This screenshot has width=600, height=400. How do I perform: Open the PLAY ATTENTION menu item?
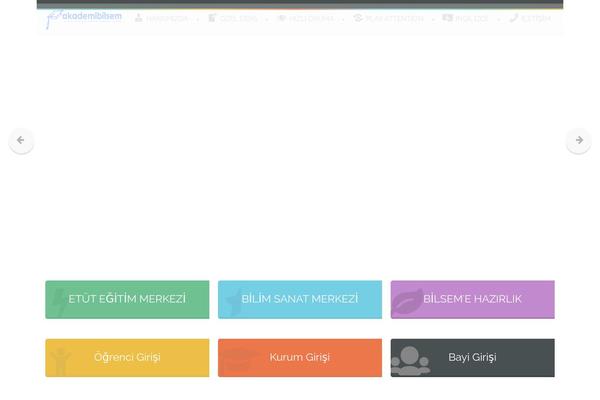point(388,18)
